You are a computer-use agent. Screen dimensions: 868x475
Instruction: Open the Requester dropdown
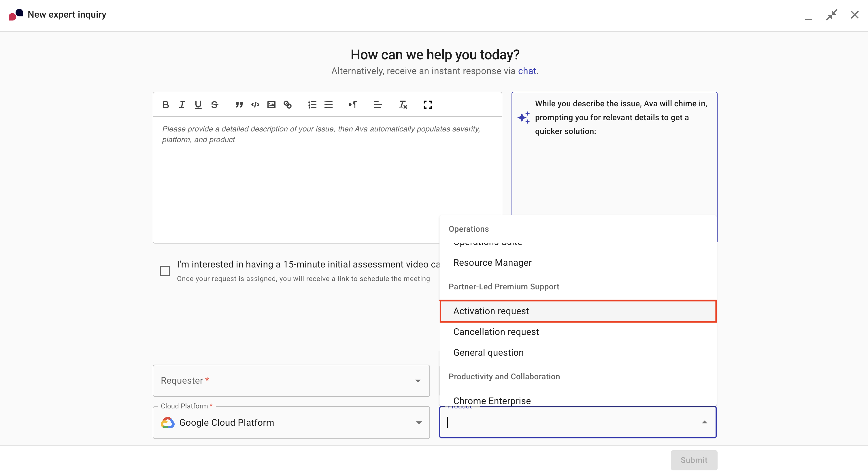[x=418, y=381]
